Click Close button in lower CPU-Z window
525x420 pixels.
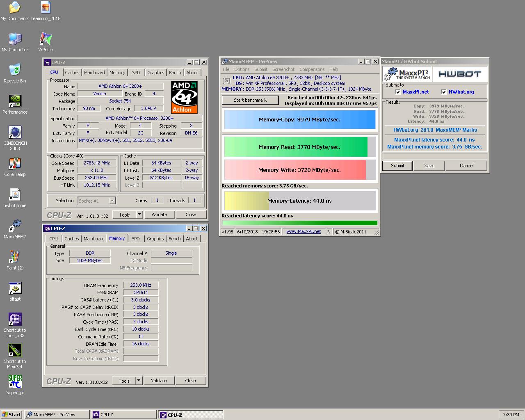(x=190, y=381)
